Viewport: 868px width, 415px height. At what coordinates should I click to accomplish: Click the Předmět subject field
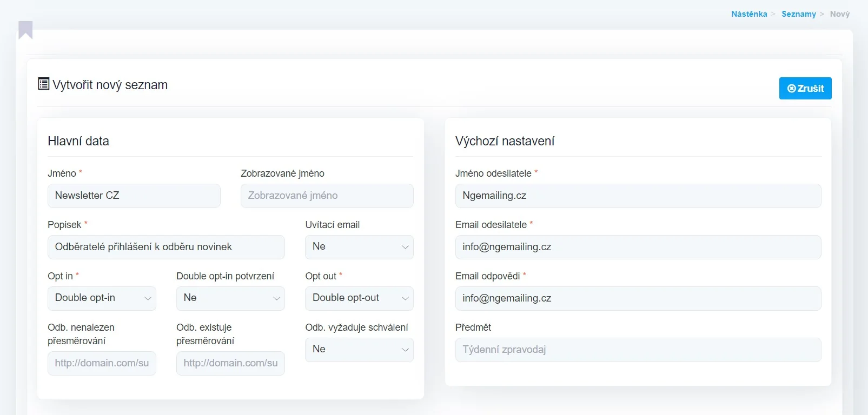point(638,350)
